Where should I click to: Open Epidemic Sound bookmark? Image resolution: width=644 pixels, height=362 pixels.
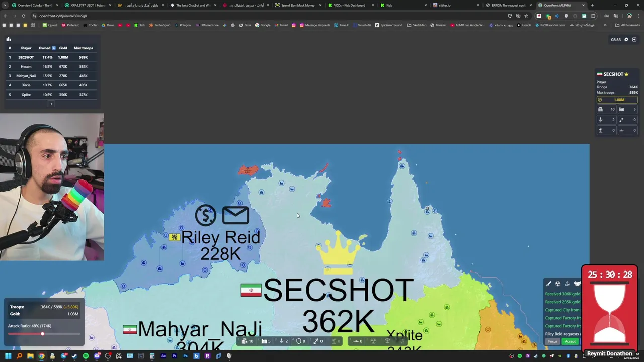(x=388, y=25)
